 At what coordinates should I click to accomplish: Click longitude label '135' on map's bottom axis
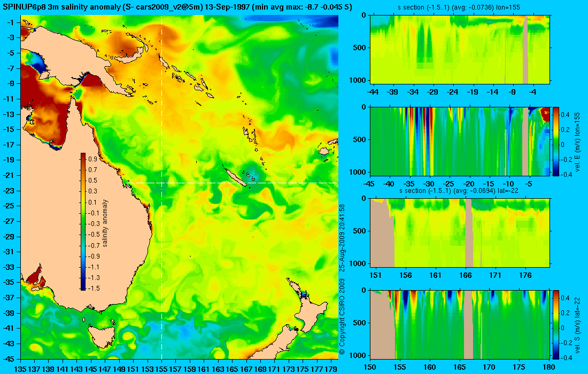click(x=20, y=369)
